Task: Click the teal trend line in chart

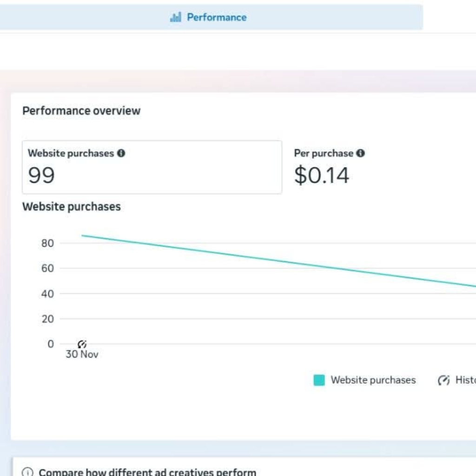Action: 279,261
